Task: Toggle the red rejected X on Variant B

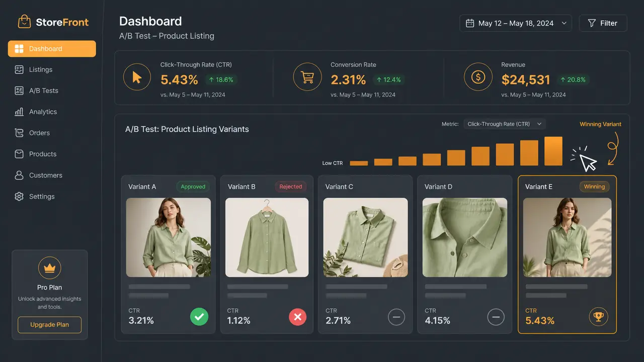Action: (297, 317)
